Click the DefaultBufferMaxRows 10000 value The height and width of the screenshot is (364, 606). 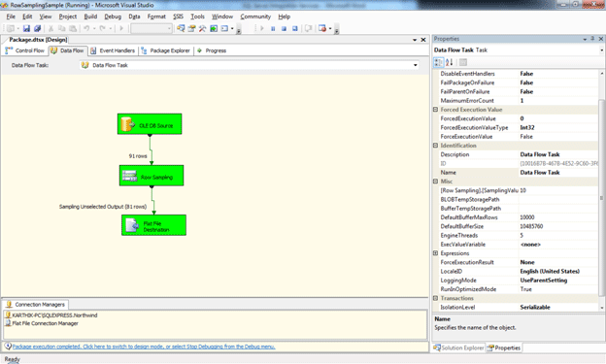(x=527, y=217)
